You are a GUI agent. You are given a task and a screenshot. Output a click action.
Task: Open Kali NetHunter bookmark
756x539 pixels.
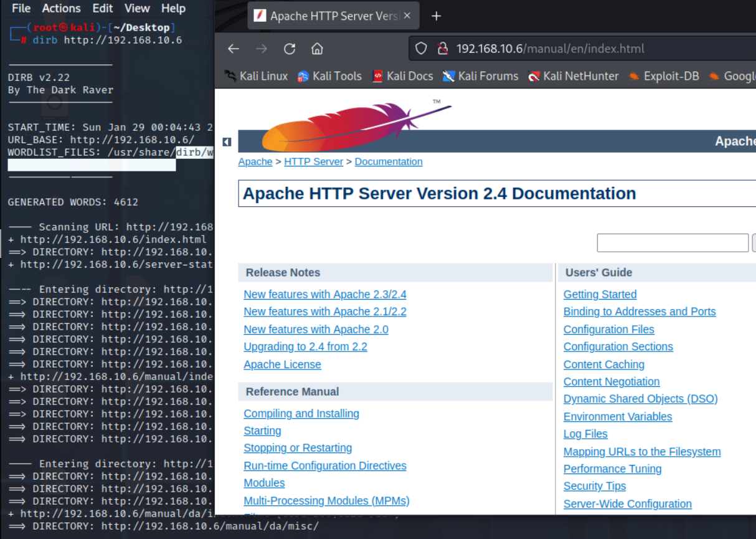click(x=574, y=76)
